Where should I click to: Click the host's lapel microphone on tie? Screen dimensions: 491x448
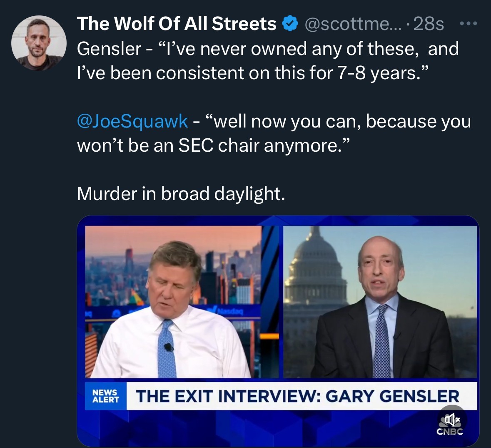click(x=168, y=347)
